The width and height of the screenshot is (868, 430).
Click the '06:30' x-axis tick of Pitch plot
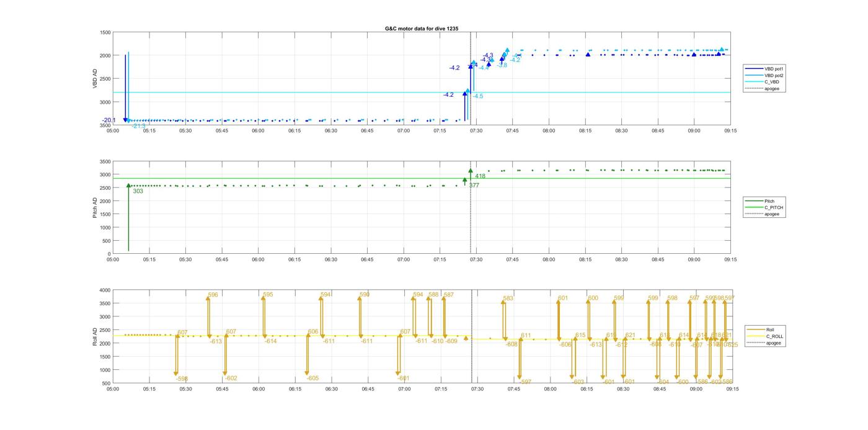(330, 260)
